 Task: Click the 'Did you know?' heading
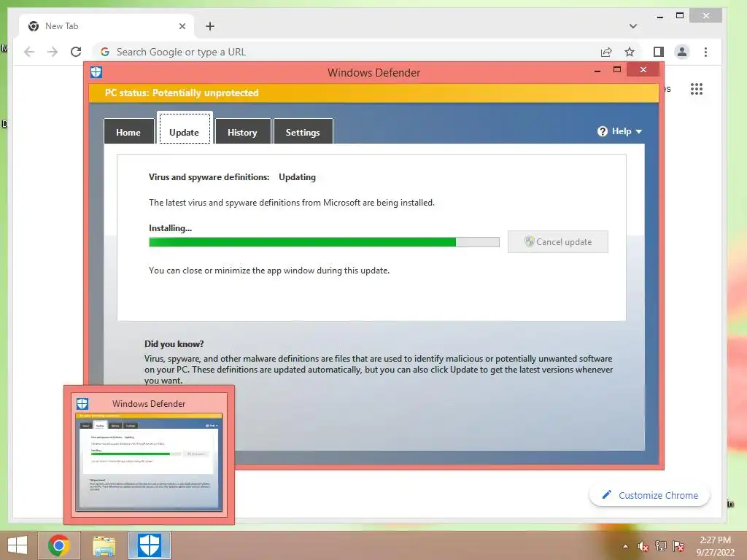click(x=174, y=344)
